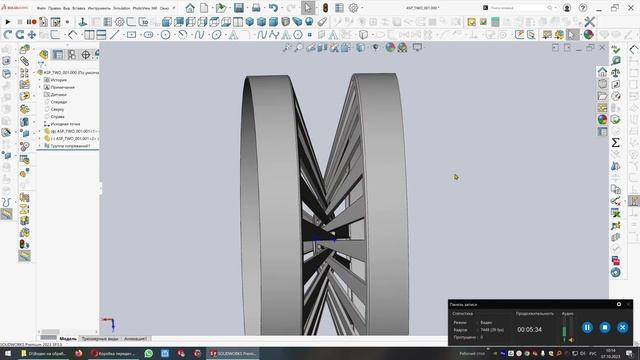Print using the printer icon
Viewport: 640px width, 360px height.
256,8
